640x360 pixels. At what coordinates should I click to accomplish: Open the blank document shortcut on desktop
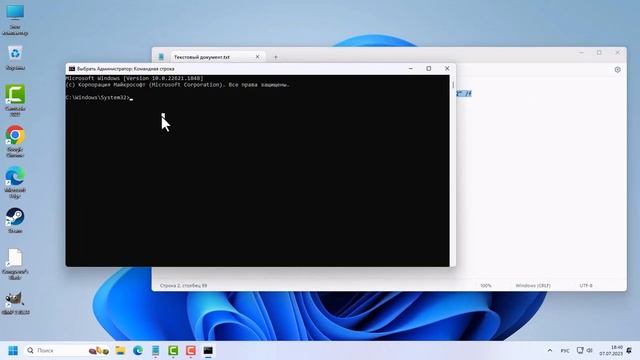pyautogui.click(x=15, y=264)
